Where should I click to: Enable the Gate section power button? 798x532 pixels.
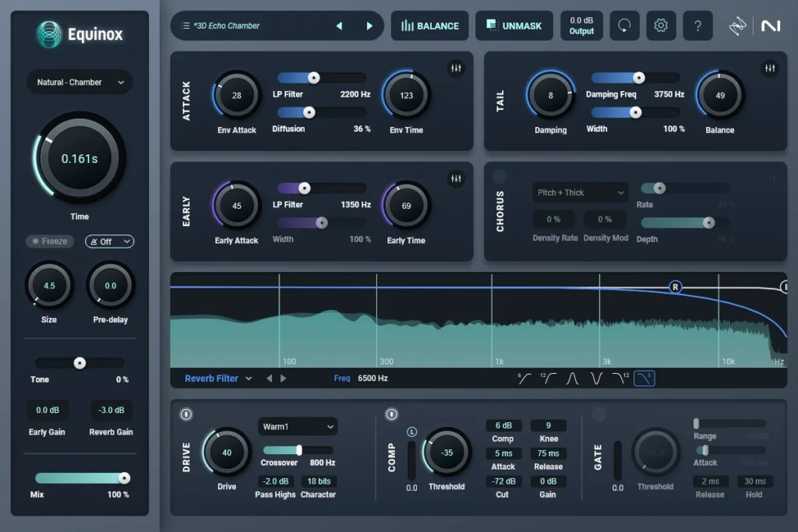tap(598, 414)
